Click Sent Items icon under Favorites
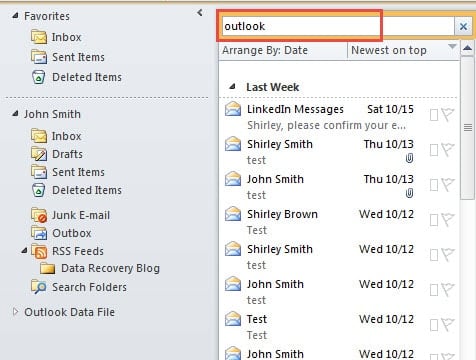 point(39,57)
